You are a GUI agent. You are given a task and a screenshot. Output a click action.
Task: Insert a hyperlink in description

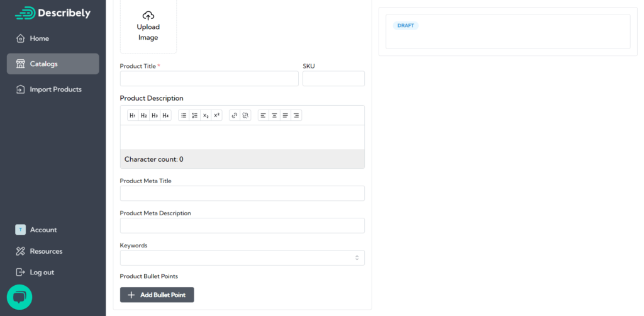(x=235, y=115)
